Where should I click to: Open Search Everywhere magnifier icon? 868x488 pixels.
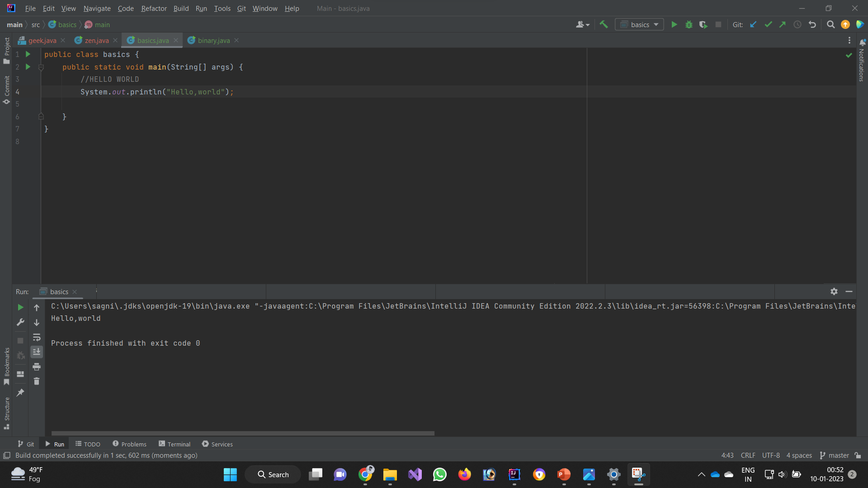coord(830,24)
